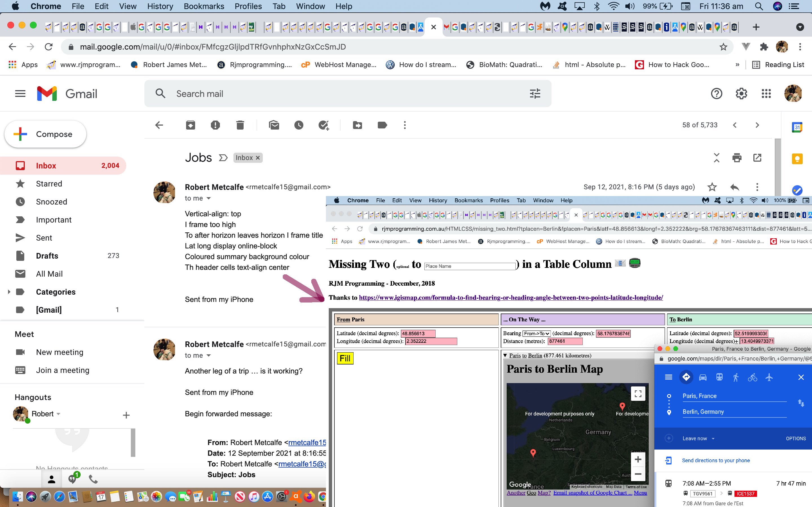Click the Fill button in the embedded table
The width and height of the screenshot is (812, 507).
345,358
